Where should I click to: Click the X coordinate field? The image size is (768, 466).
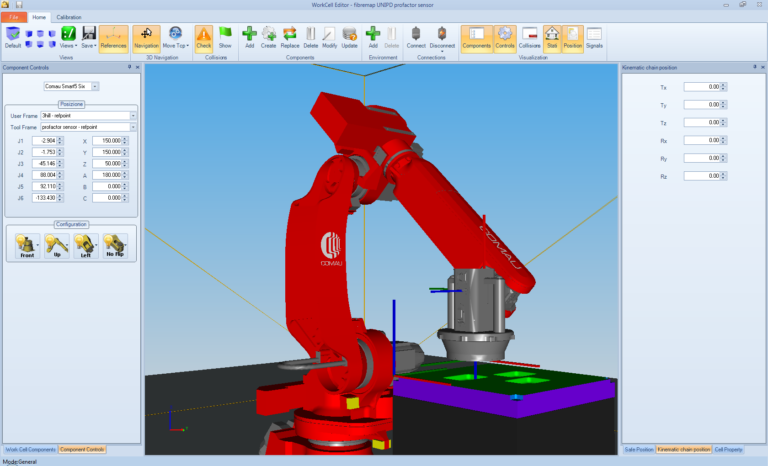point(107,141)
